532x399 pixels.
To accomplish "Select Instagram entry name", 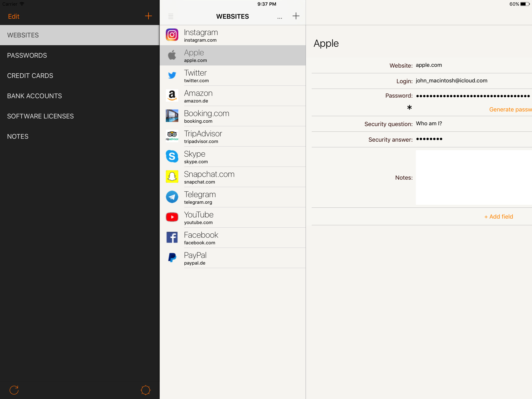I will click(x=201, y=32).
